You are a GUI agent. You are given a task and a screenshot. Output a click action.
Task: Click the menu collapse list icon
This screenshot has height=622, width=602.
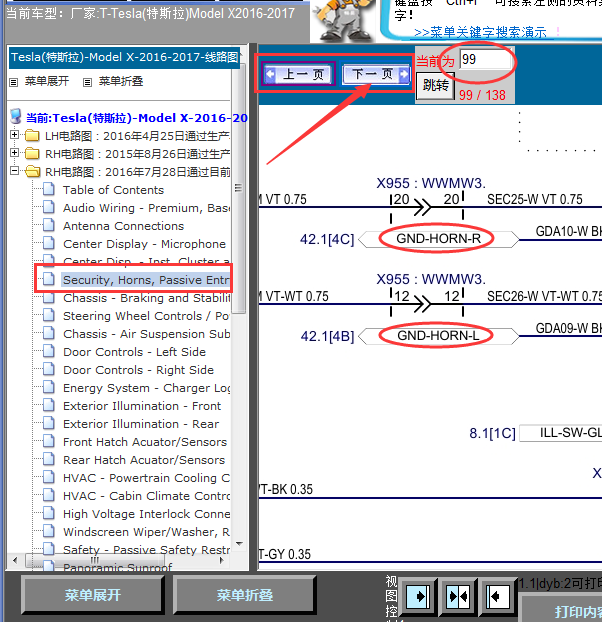(87, 83)
